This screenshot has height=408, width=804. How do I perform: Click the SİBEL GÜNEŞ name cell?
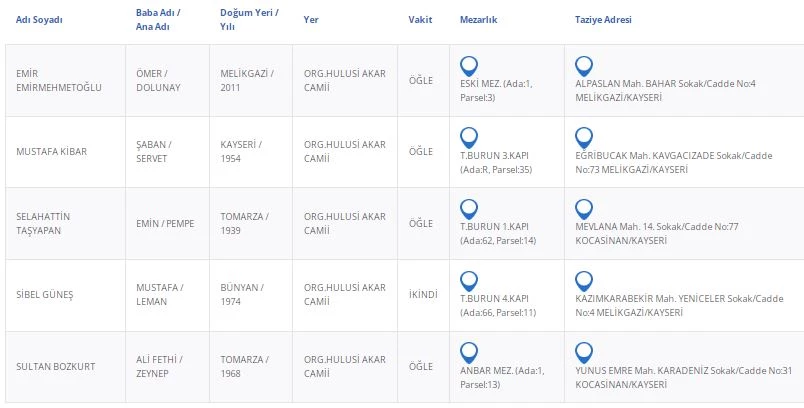click(45, 294)
